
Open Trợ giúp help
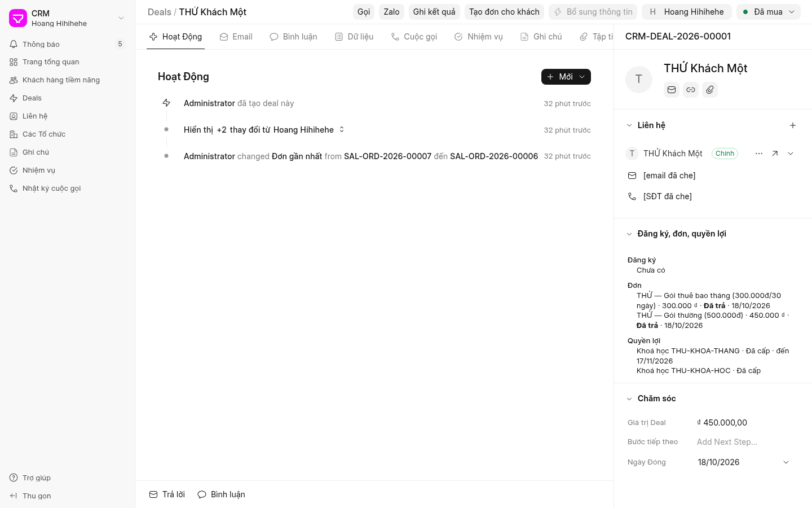pos(67,478)
